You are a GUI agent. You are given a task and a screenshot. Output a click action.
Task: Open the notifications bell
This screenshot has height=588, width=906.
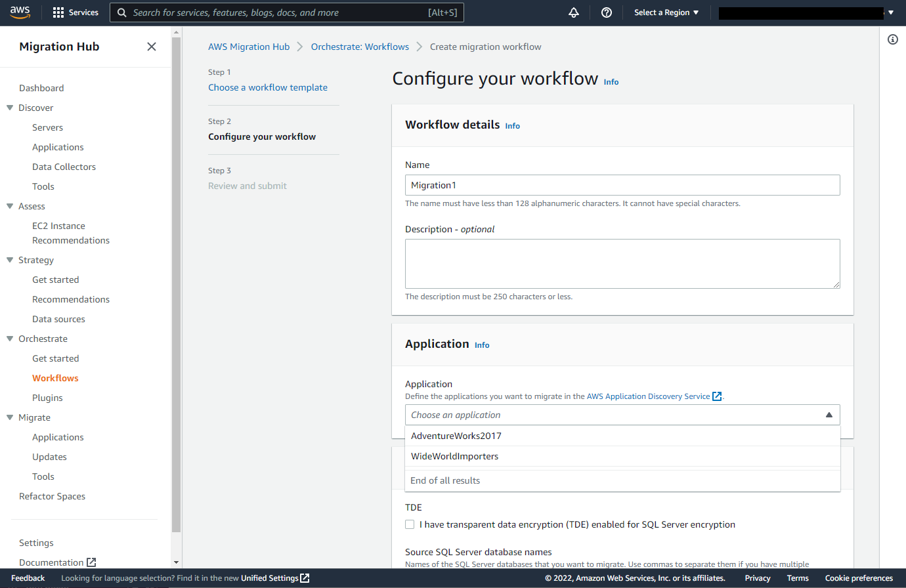574,12
